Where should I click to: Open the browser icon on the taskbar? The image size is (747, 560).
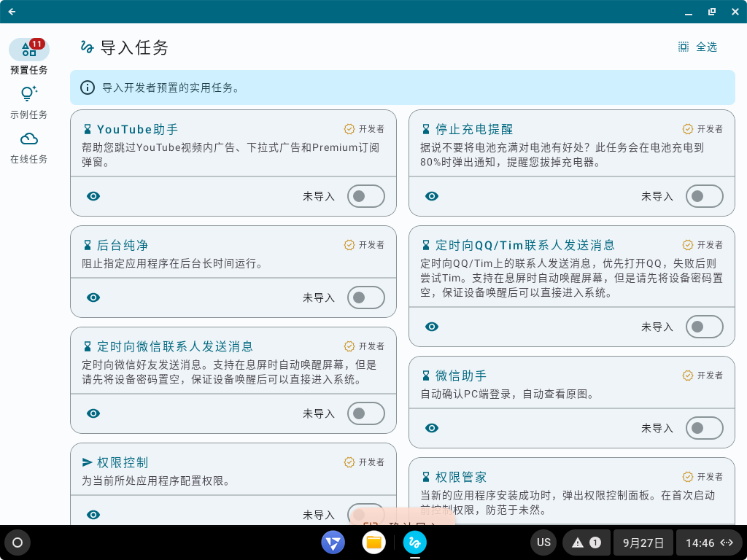click(333, 542)
